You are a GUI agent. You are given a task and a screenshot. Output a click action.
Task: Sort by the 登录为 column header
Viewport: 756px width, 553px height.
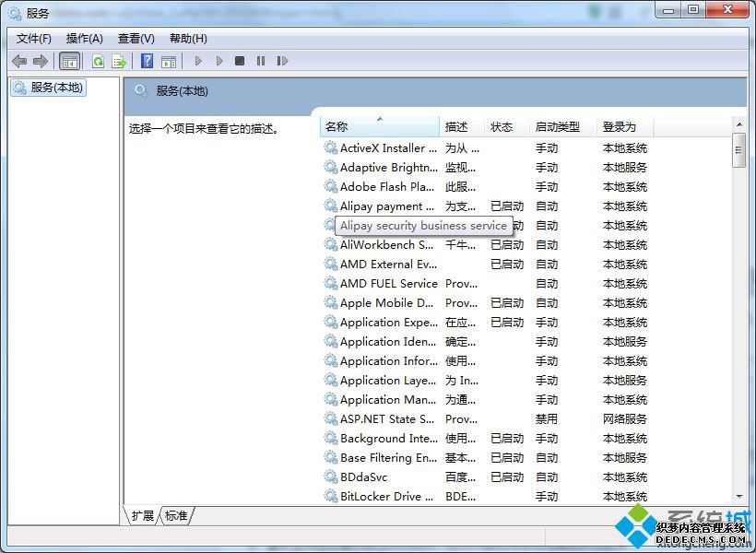625,127
